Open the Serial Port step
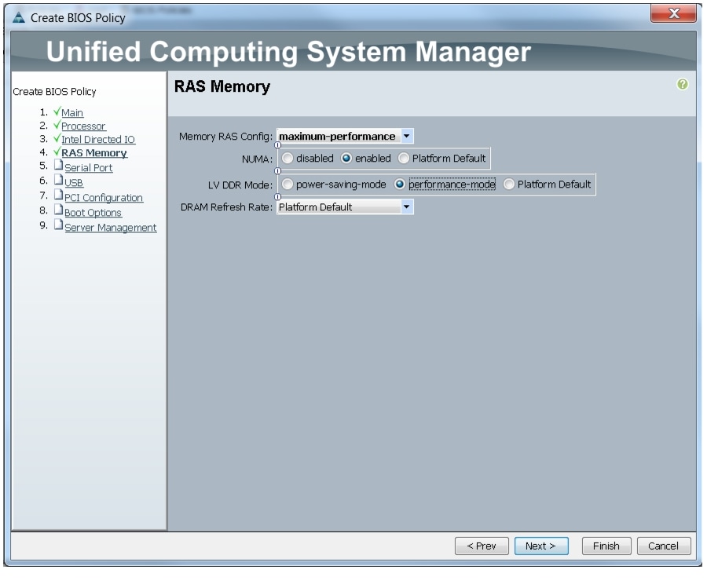 point(88,168)
